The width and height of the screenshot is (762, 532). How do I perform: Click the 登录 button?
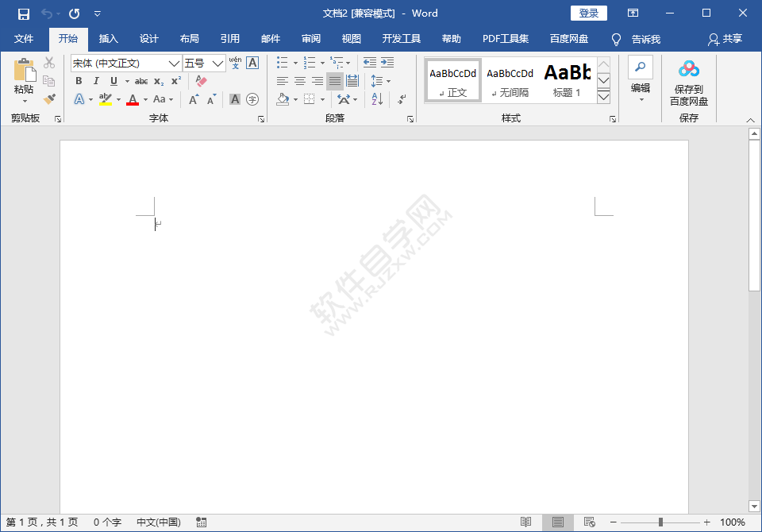tap(588, 13)
